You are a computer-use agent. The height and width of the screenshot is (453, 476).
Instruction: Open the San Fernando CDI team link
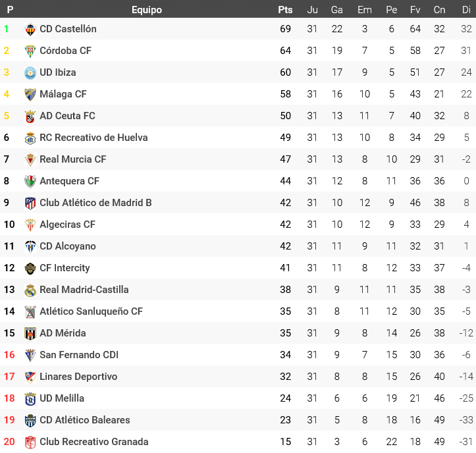point(79,355)
